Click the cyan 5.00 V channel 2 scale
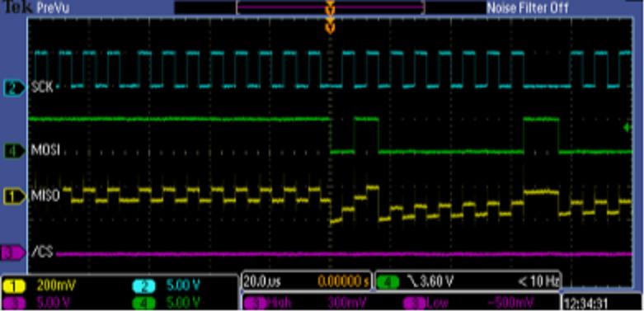The width and height of the screenshot is (644, 311). pyautogui.click(x=183, y=285)
